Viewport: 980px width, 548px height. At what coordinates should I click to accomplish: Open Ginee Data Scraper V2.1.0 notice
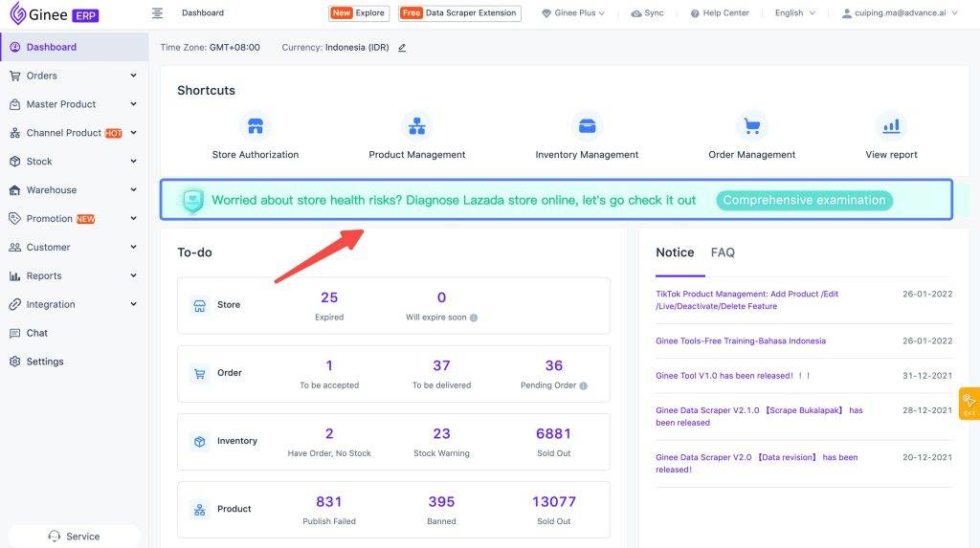tap(759, 416)
